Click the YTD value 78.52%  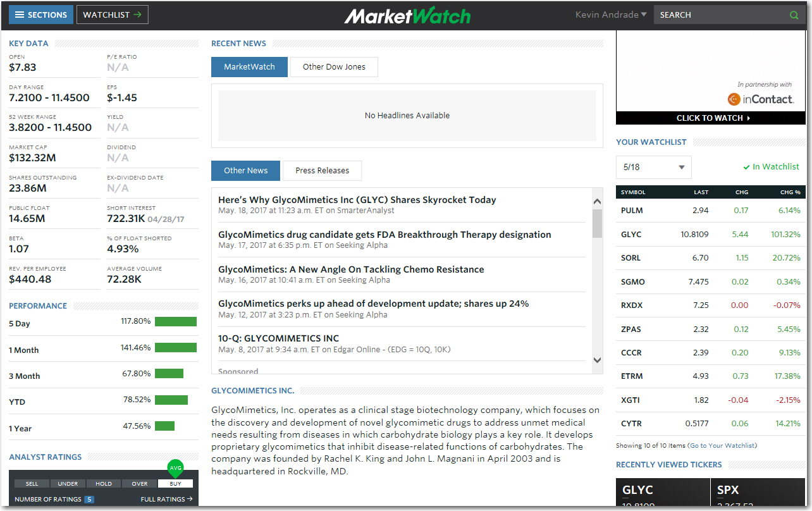[x=137, y=400]
